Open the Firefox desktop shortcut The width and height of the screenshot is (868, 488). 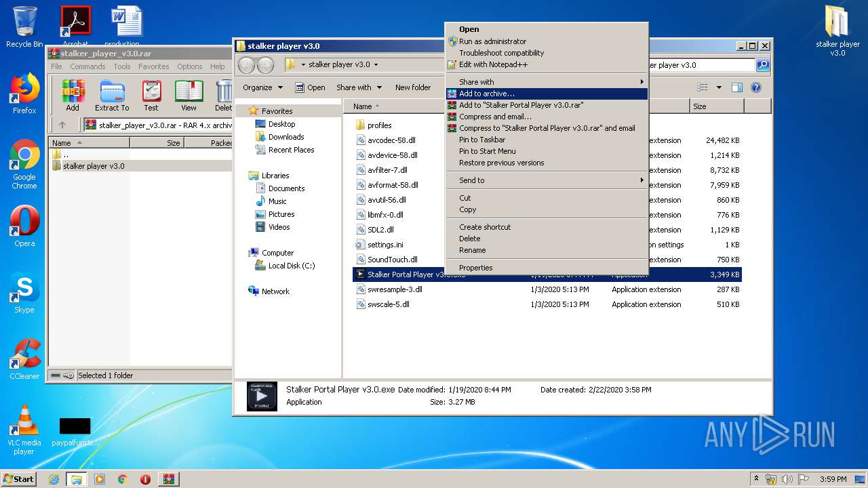(24, 94)
